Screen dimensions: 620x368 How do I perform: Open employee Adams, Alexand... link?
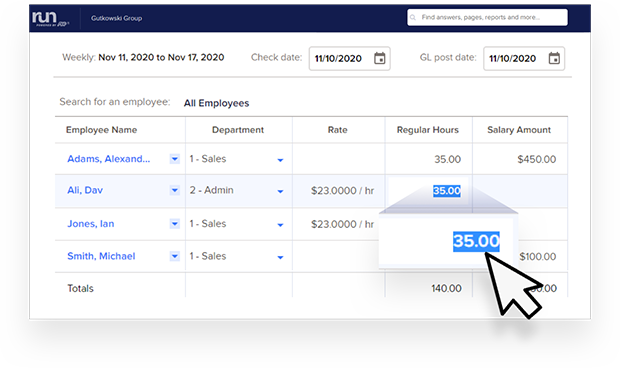click(108, 159)
